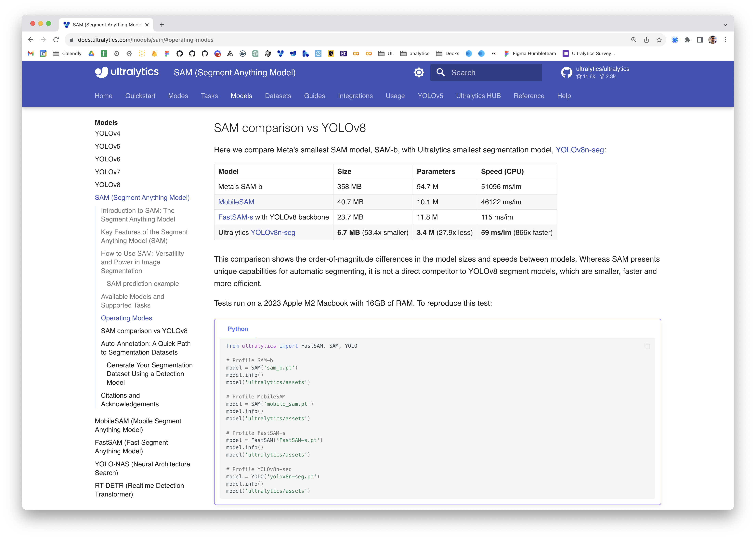Open the Firebase bookmark icon

pos(154,53)
